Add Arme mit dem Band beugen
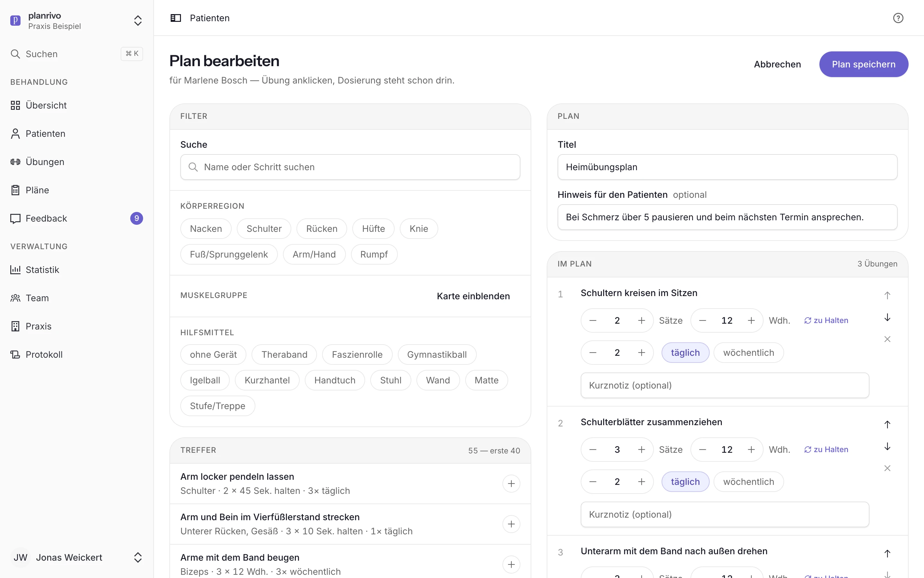924x578 pixels. (x=511, y=565)
